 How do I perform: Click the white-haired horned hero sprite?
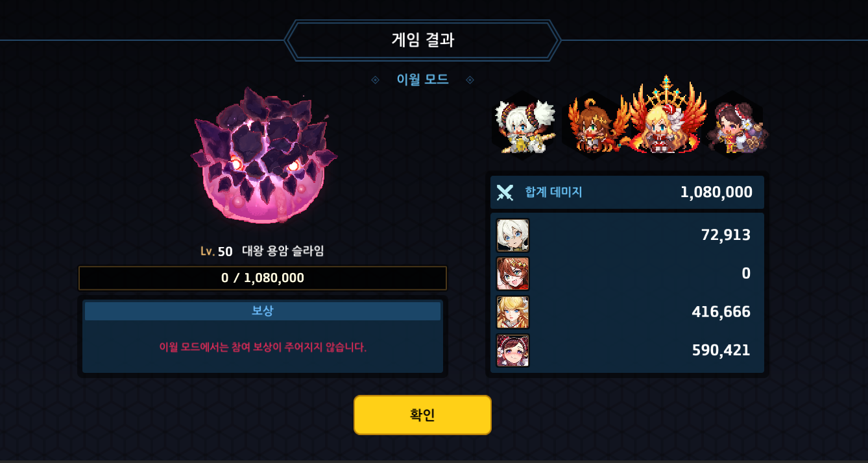pos(525,126)
